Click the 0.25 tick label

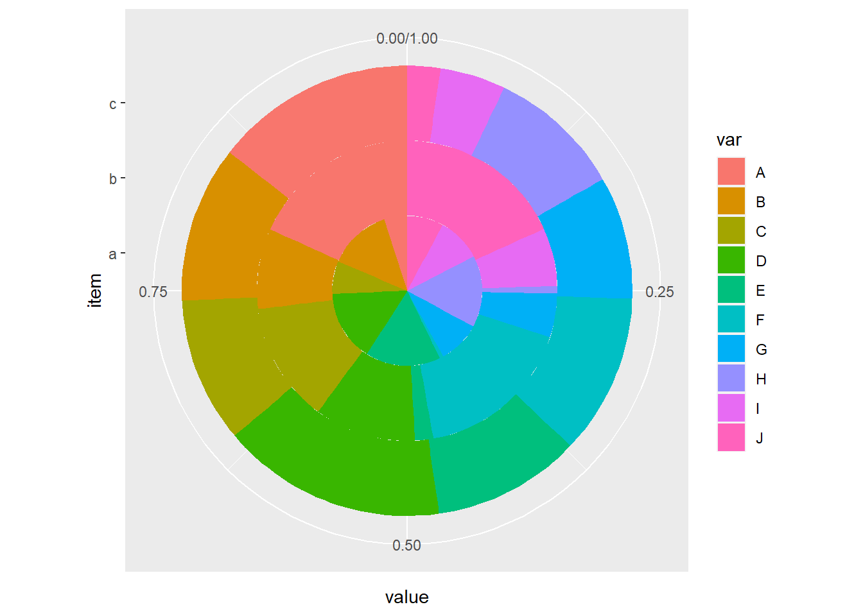coord(659,292)
